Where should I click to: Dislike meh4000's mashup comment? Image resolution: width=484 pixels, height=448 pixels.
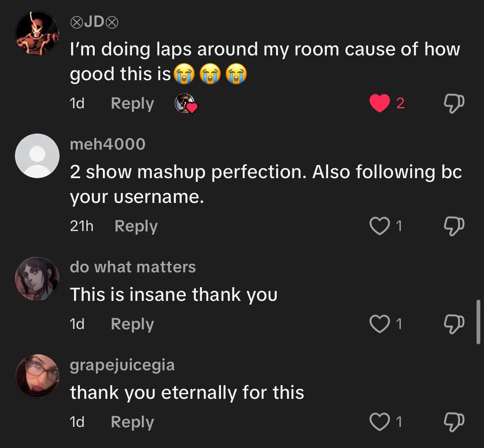tap(453, 226)
